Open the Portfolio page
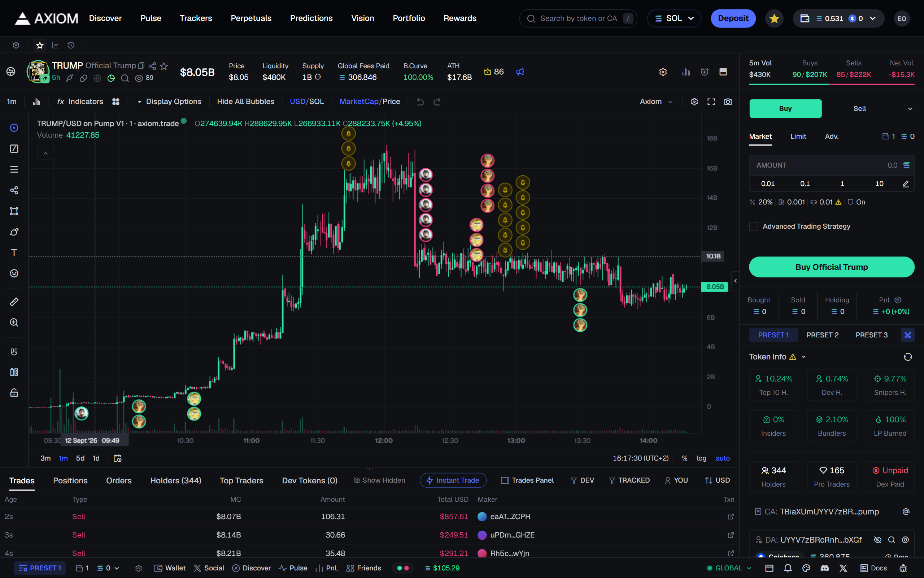 [409, 18]
